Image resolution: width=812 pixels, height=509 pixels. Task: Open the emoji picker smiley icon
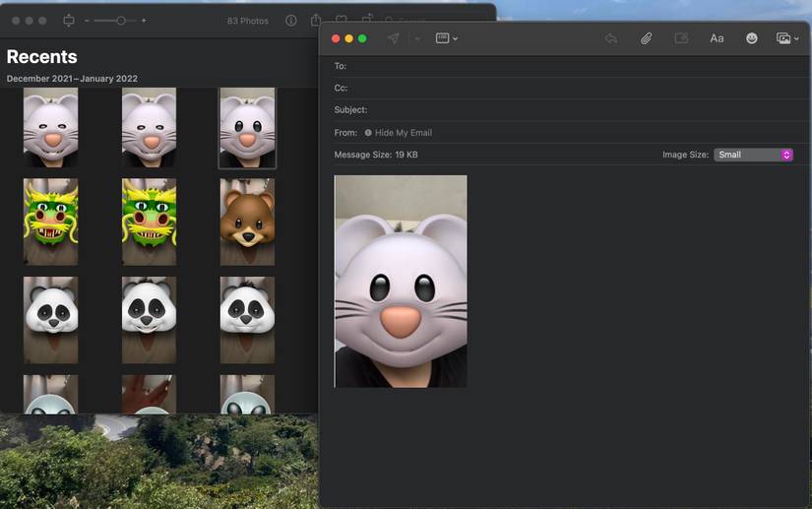(x=751, y=38)
